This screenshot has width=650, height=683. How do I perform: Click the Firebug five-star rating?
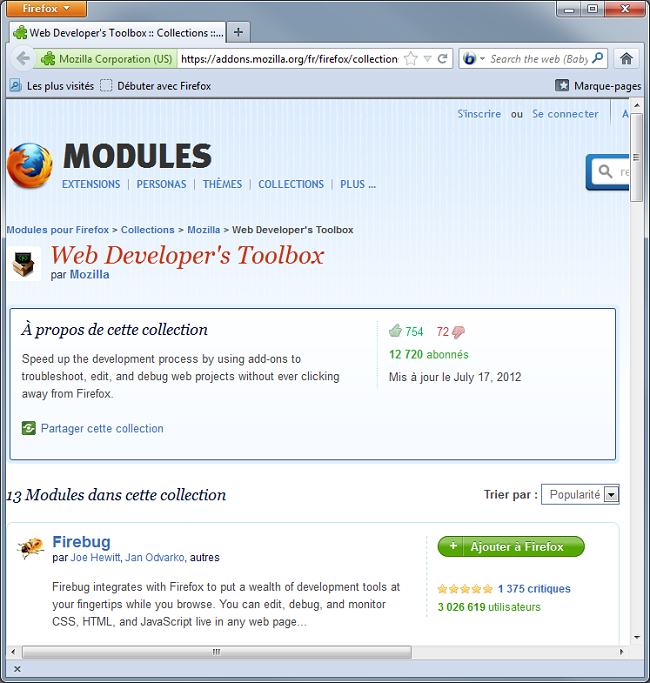(x=465, y=589)
